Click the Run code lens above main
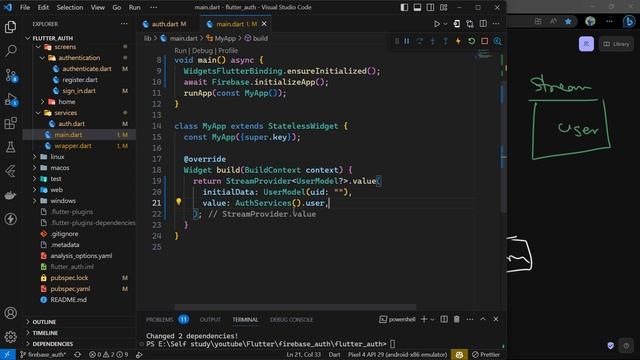640x360 pixels. [x=180, y=51]
